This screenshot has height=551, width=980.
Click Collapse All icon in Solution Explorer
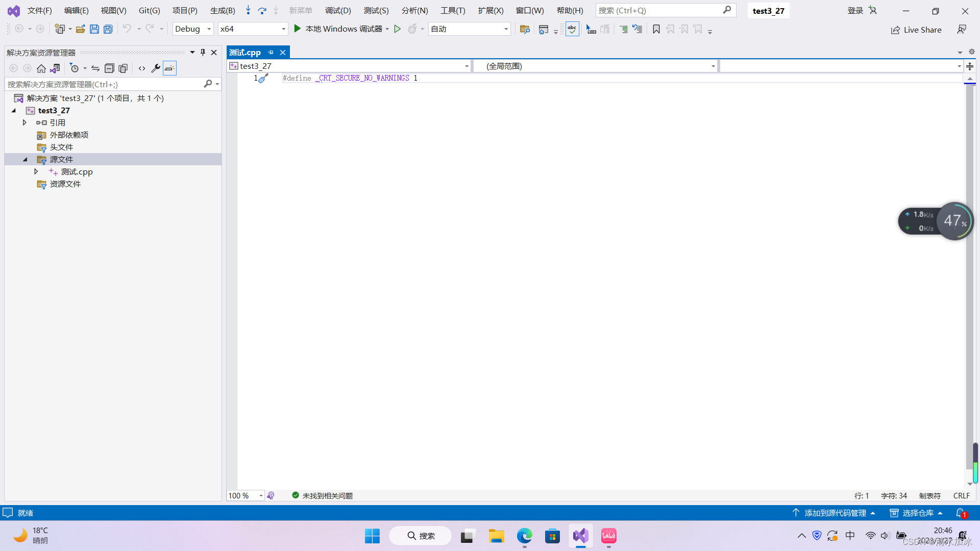109,68
